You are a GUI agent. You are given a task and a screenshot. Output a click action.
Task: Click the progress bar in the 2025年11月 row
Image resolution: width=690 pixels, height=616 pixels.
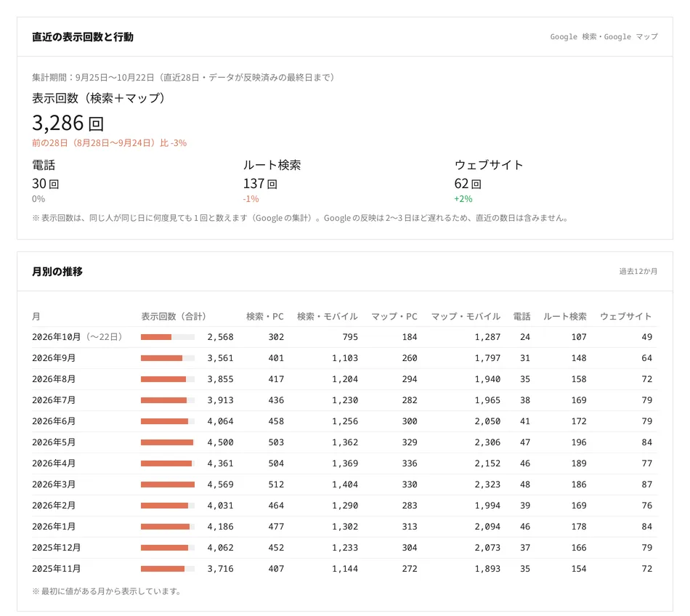coord(168,570)
